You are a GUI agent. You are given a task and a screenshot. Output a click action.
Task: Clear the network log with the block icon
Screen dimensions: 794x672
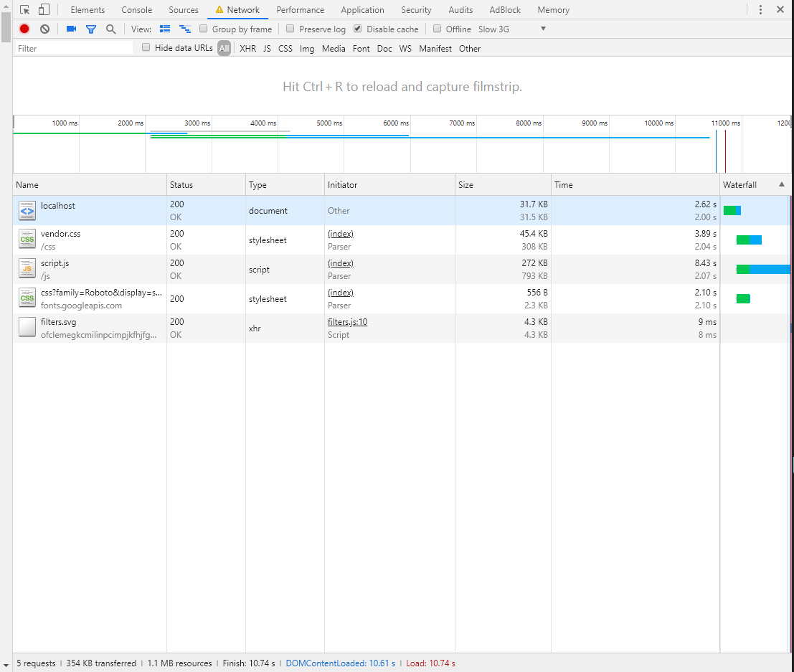[x=44, y=29]
